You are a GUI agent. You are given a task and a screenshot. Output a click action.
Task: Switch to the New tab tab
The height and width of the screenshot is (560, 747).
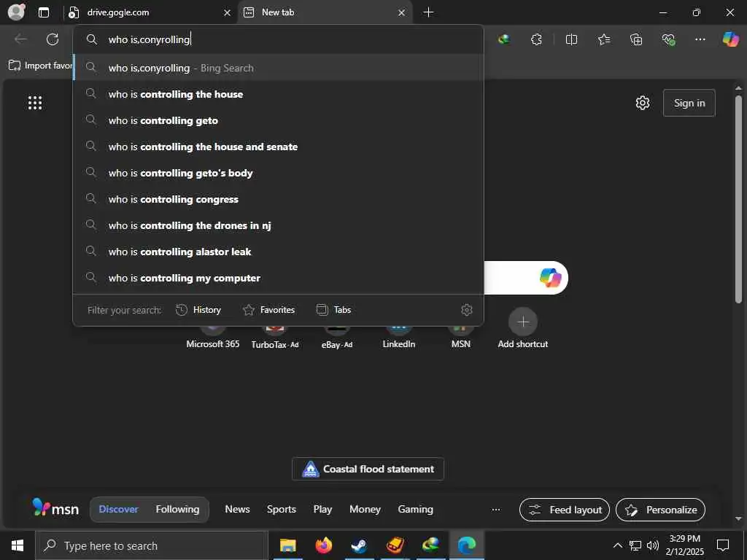tap(325, 12)
